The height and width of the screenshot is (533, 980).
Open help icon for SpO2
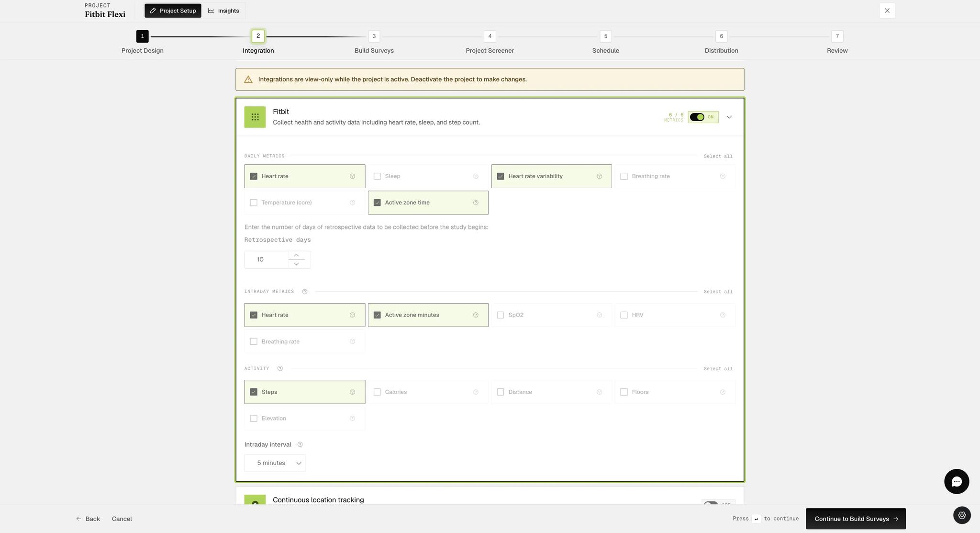point(599,315)
